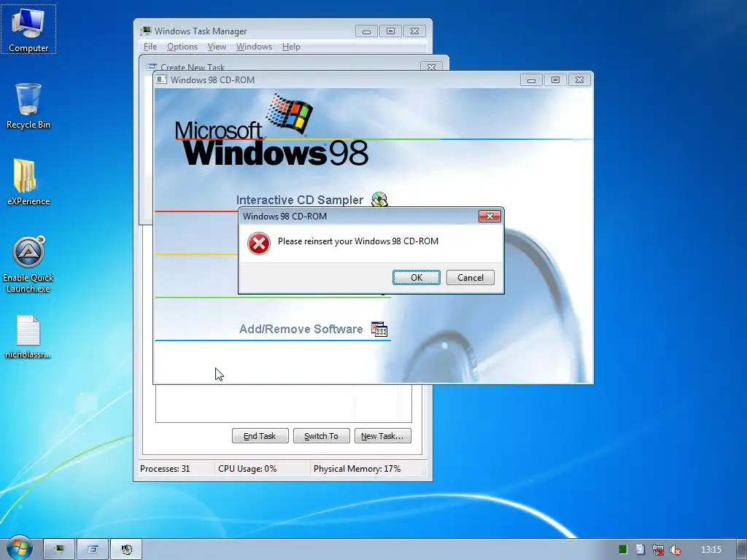Click the 'Please reinsert your Windows 98 CD-ROM' message
Screen dimensions: 747x560
(x=358, y=241)
